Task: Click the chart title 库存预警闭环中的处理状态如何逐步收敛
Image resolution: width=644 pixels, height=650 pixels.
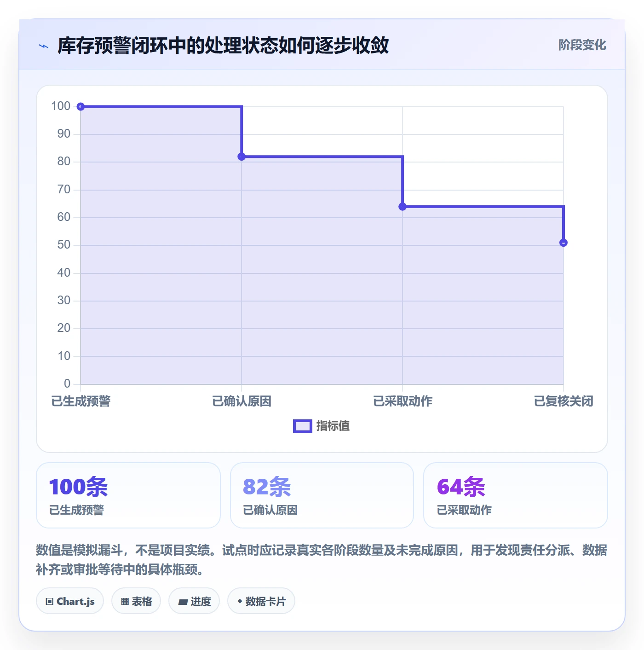Action: 223,46
